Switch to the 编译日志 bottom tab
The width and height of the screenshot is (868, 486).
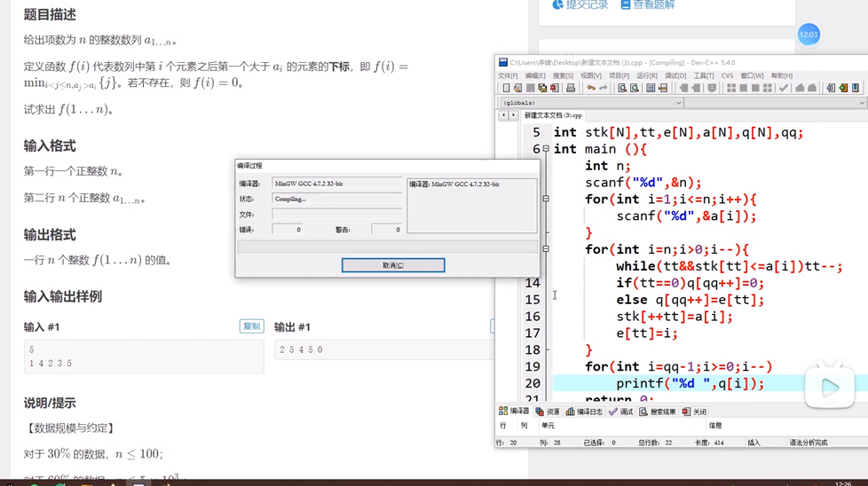(584, 412)
